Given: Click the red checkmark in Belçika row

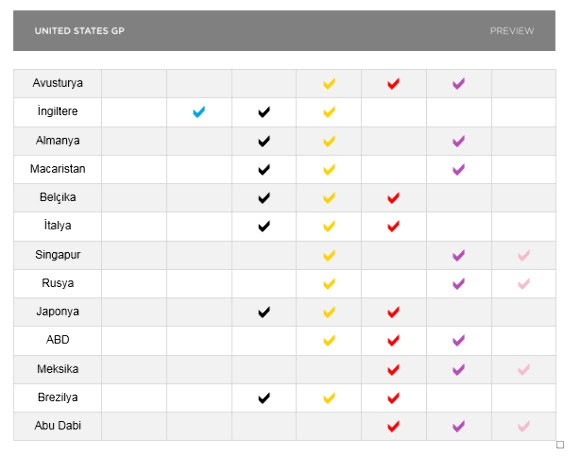Looking at the screenshot, I should click(x=394, y=198).
